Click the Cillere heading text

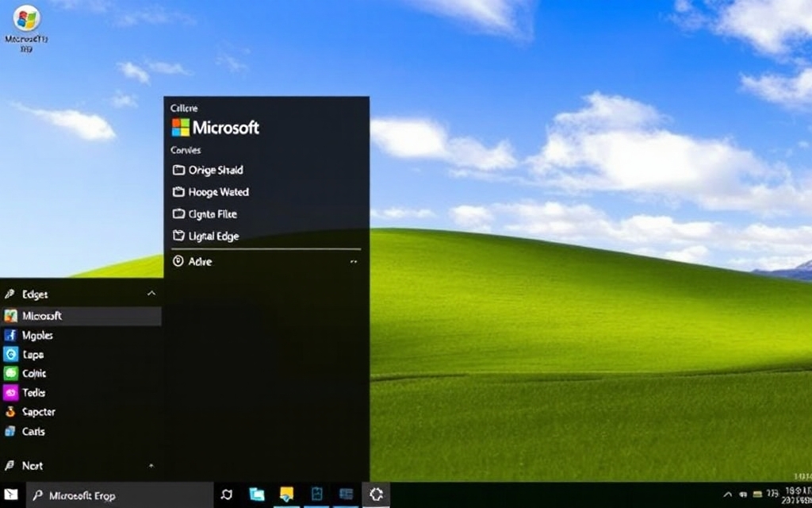[x=184, y=108]
